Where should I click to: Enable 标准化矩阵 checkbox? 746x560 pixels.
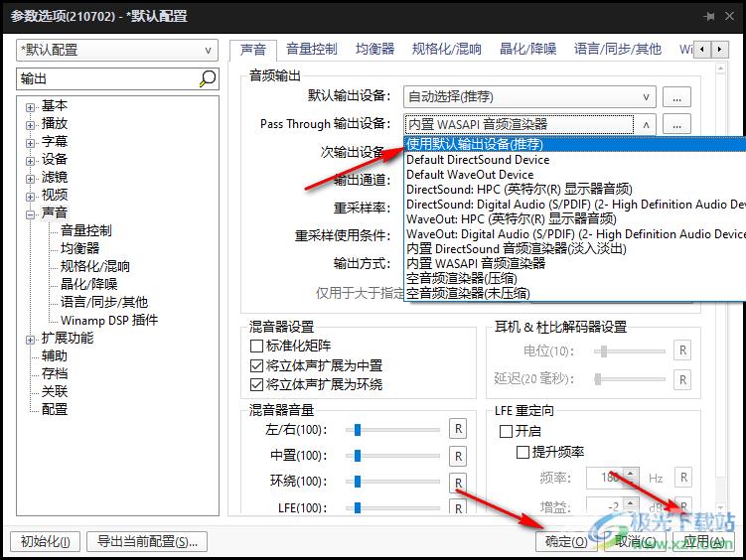click(x=256, y=346)
